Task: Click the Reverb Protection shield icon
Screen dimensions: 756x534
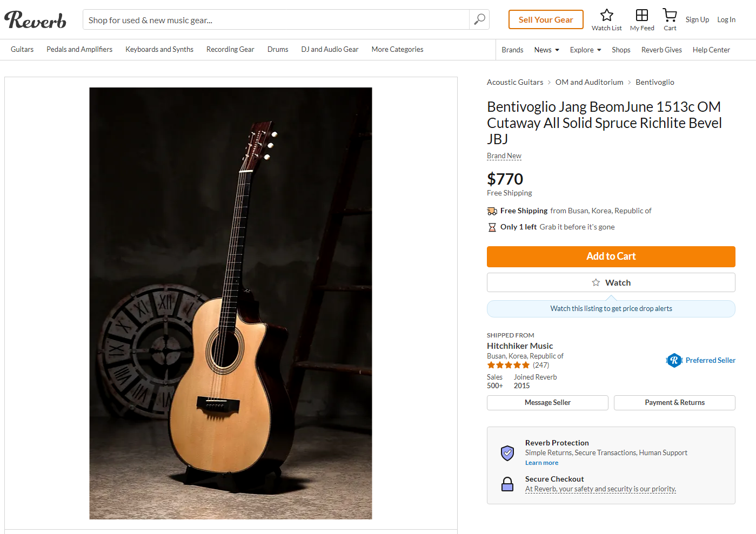Action: click(x=507, y=453)
